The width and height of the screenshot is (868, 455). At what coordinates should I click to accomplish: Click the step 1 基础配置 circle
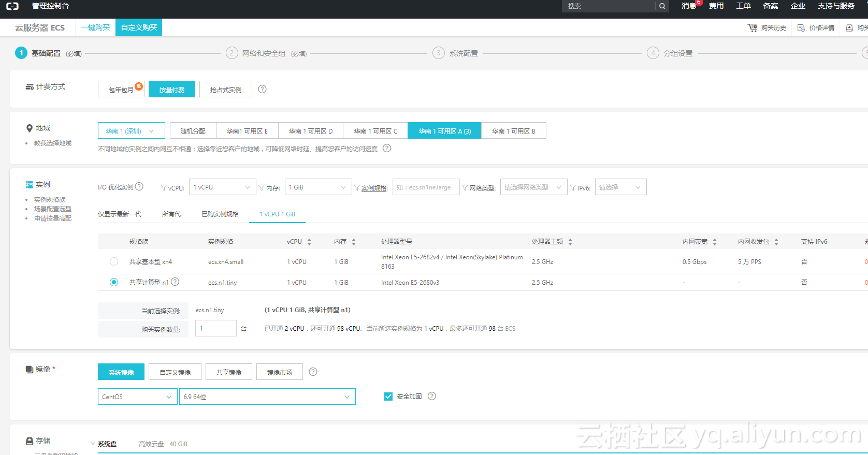click(21, 53)
